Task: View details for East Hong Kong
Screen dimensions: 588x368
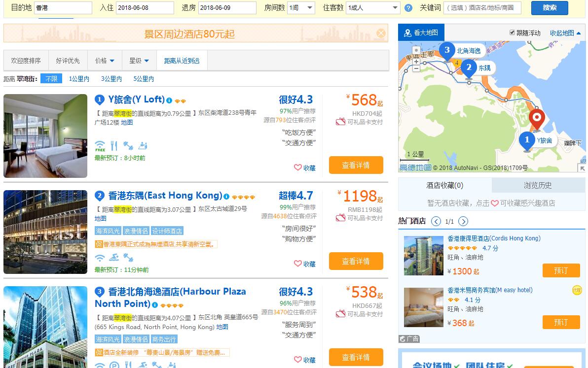Action: point(356,261)
